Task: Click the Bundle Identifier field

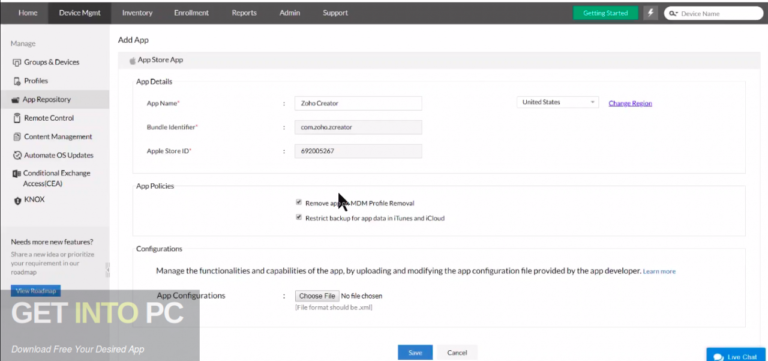Action: pos(358,127)
